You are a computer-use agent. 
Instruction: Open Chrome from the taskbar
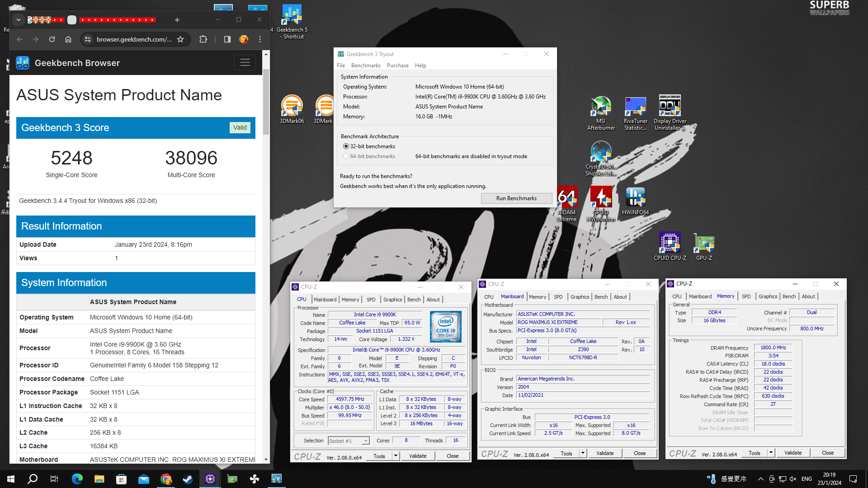[166, 479]
